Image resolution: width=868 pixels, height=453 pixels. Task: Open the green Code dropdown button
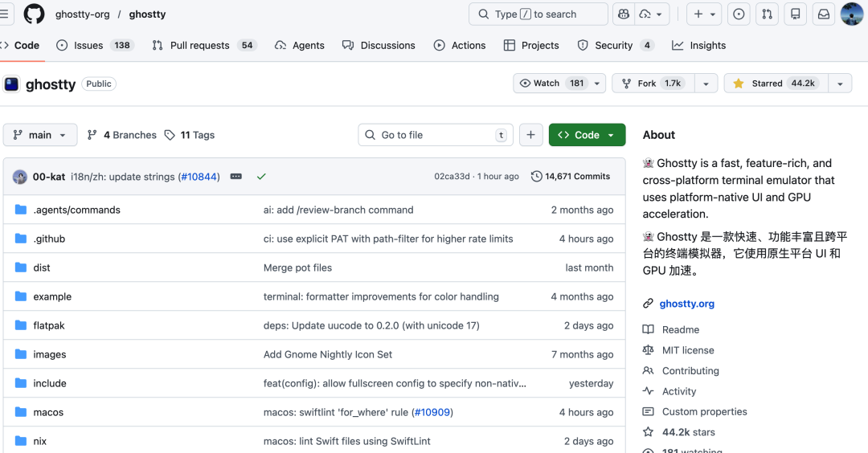click(587, 135)
